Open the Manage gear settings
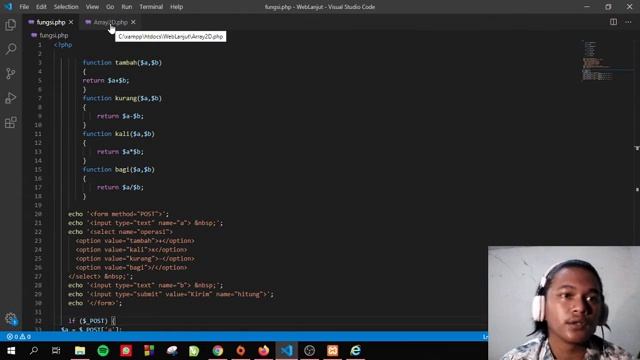The image size is (640, 360). click(11, 318)
